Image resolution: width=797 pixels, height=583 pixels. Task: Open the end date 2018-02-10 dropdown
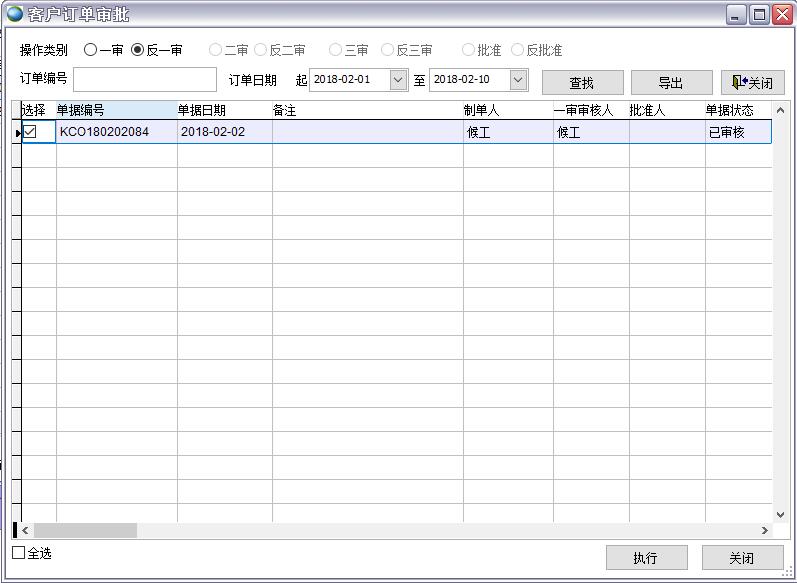pos(518,80)
